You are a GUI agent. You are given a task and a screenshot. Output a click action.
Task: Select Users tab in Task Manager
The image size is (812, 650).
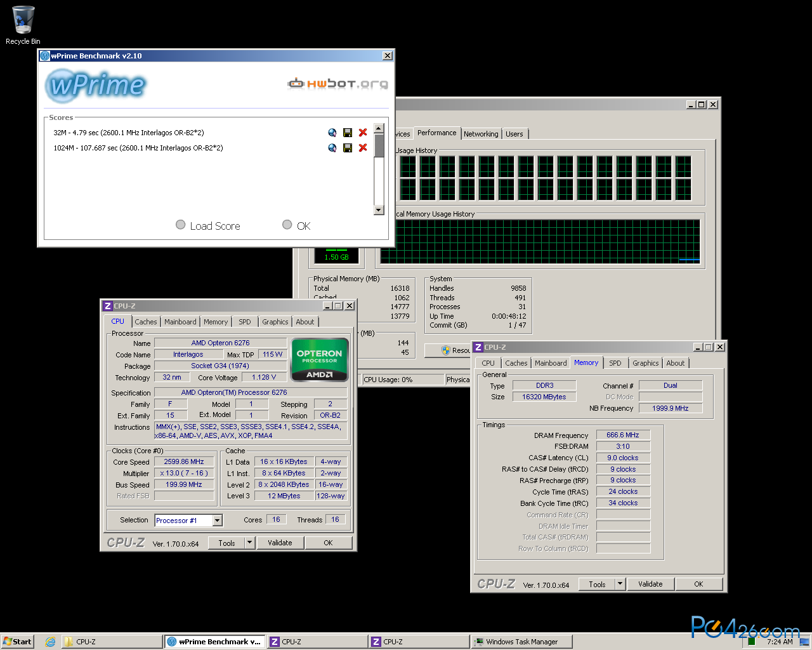coord(514,134)
